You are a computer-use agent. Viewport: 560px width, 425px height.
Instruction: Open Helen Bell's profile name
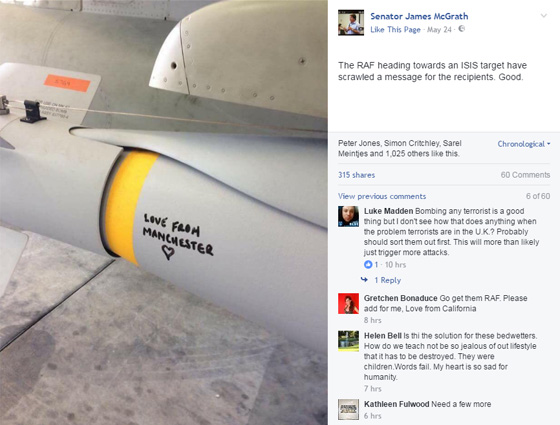tap(383, 336)
